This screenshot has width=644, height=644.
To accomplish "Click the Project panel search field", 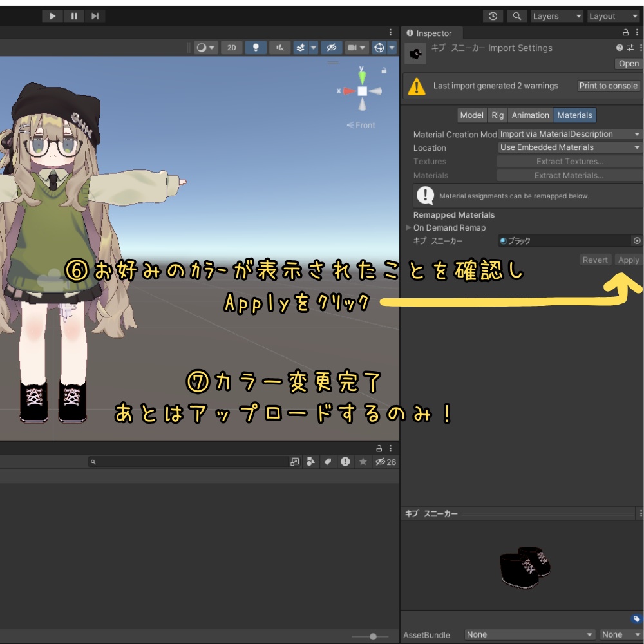I will pos(188,462).
